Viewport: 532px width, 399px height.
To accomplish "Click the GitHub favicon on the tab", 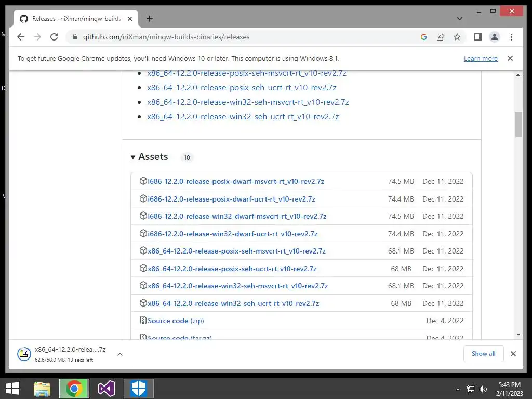I will pyautogui.click(x=24, y=19).
